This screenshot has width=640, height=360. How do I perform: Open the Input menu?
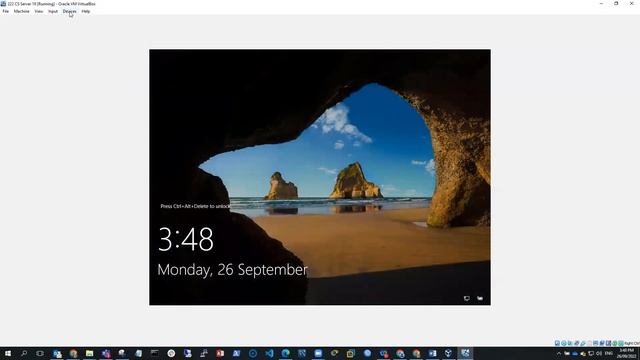pyautogui.click(x=53, y=11)
